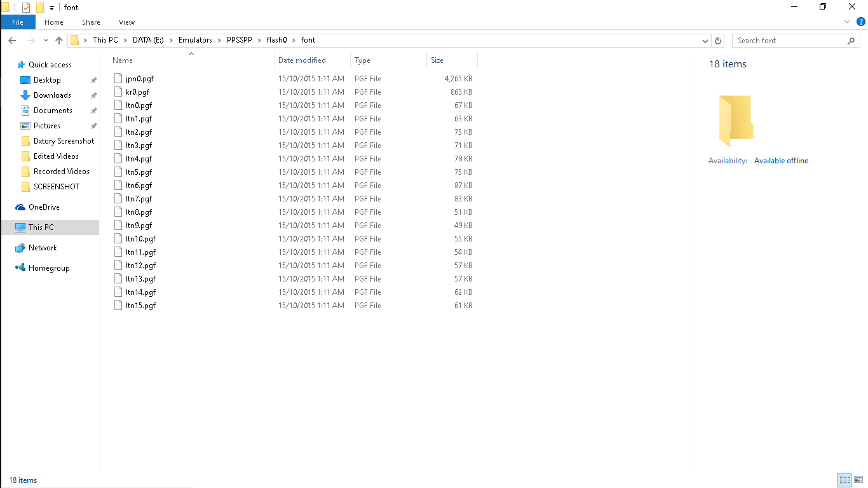Click the Back navigation arrow
Screen dimensions: 868x488
click(12, 41)
